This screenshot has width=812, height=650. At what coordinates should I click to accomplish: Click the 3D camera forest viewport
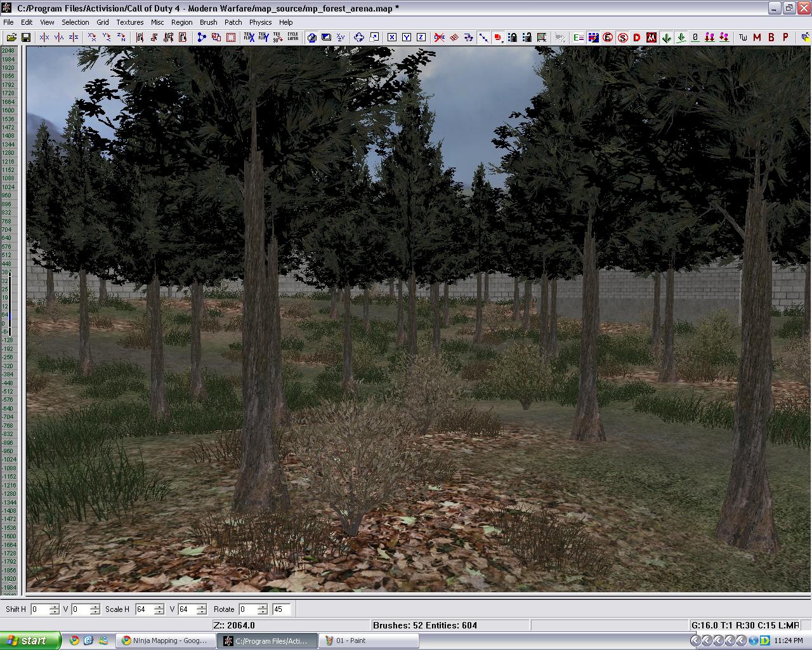click(419, 319)
